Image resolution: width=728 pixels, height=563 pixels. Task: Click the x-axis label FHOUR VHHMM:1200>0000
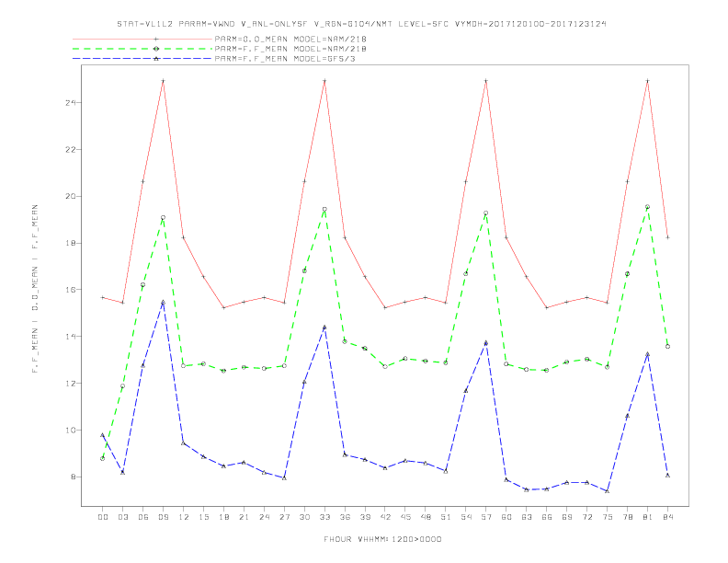coord(382,539)
